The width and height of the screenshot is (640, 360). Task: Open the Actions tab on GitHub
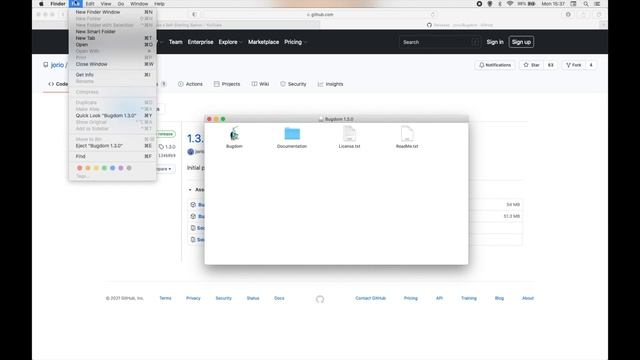click(x=190, y=84)
